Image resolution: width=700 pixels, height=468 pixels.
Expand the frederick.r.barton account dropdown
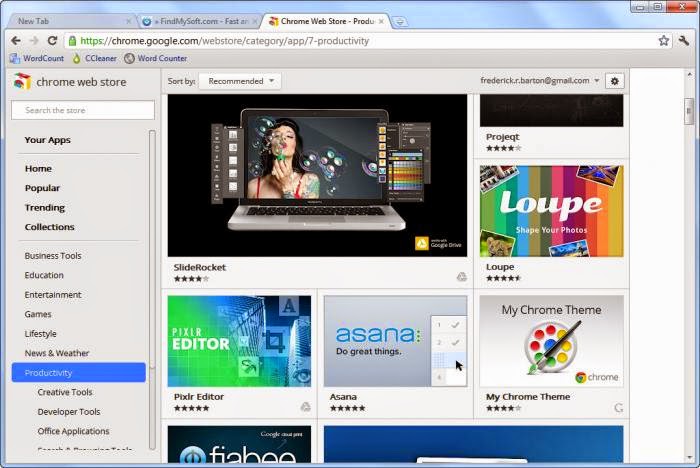pos(540,81)
